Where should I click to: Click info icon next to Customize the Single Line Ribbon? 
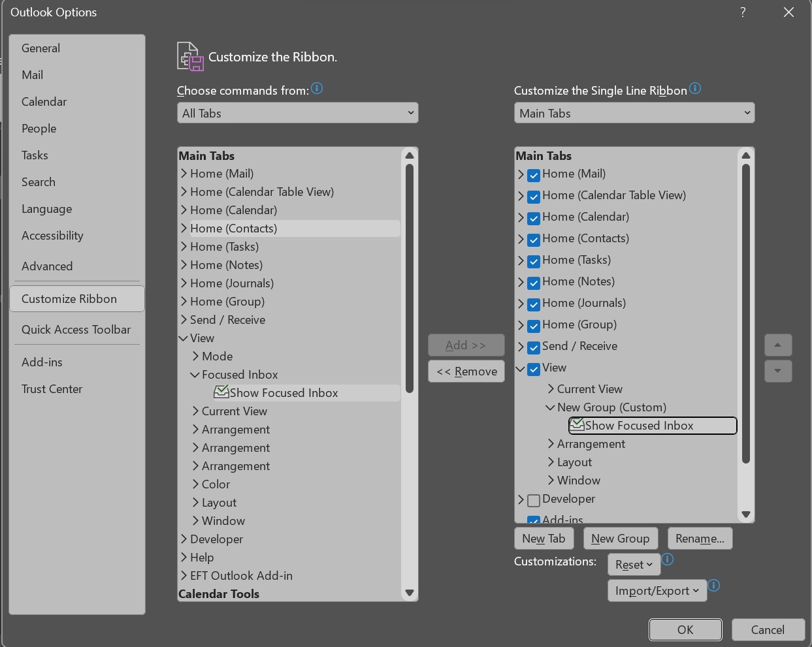(695, 89)
